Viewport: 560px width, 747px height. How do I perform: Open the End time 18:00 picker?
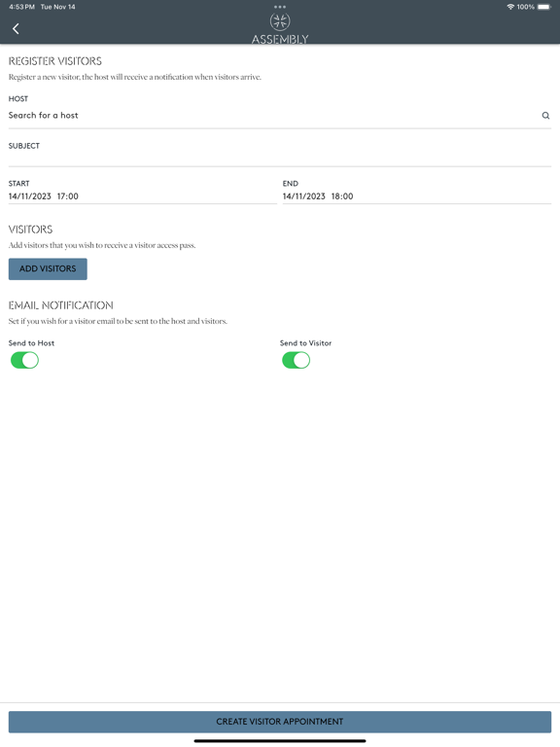[x=342, y=196]
